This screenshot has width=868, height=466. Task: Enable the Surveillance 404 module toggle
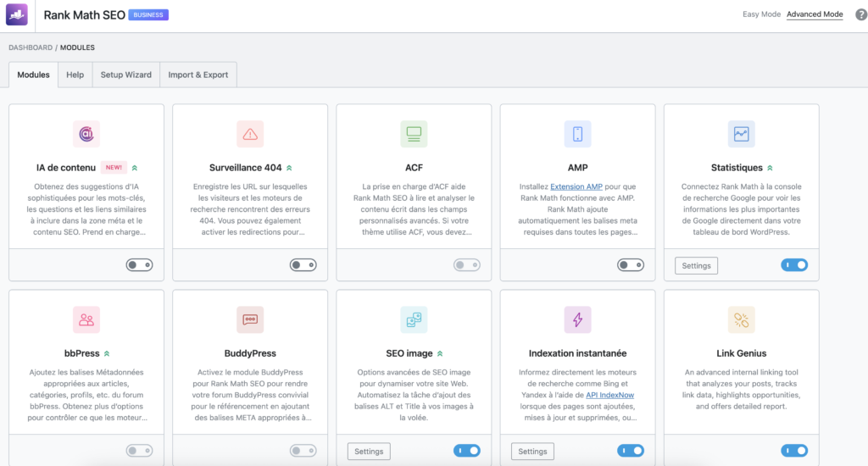303,265
